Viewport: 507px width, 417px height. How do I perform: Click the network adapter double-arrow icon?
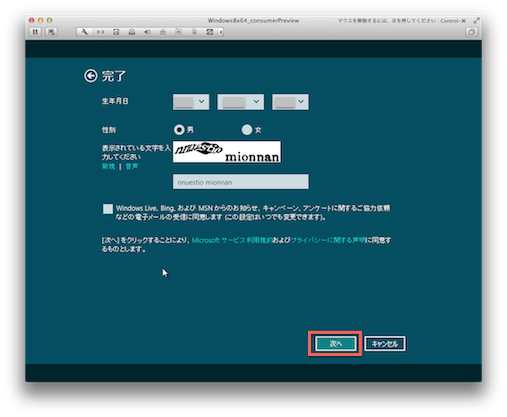pyautogui.click(x=100, y=32)
